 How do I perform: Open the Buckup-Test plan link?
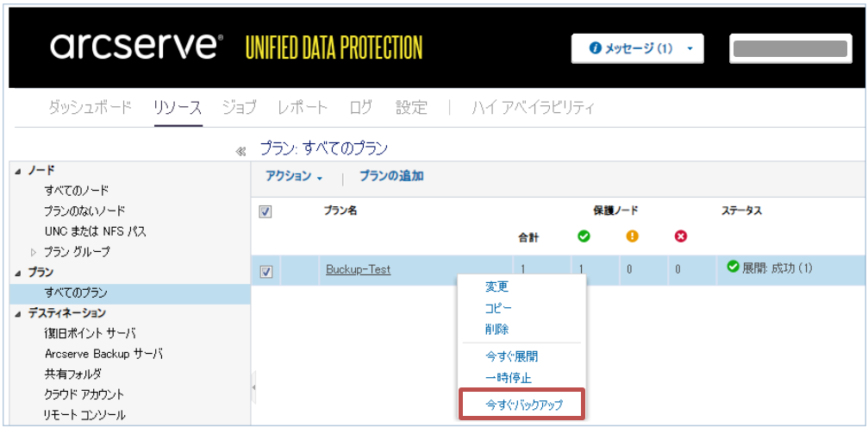pos(359,270)
